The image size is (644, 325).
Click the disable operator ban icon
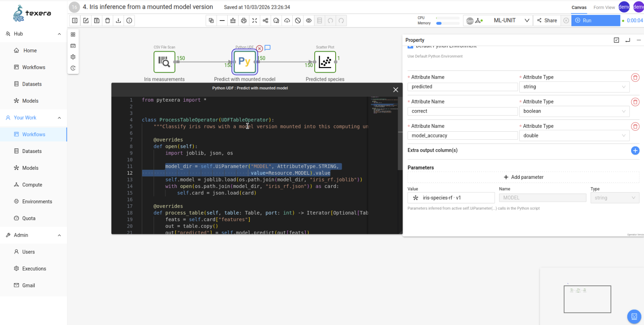coord(298,21)
